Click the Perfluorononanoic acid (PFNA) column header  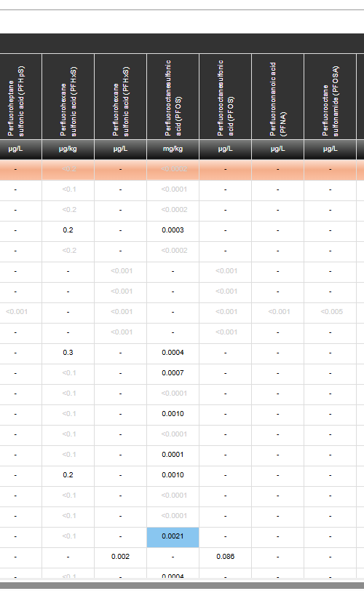tap(278, 96)
